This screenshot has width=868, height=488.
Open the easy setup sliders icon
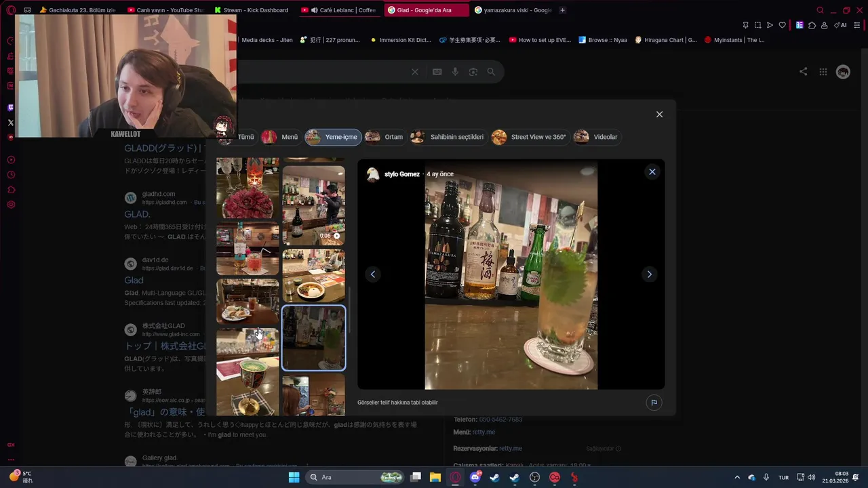(857, 25)
